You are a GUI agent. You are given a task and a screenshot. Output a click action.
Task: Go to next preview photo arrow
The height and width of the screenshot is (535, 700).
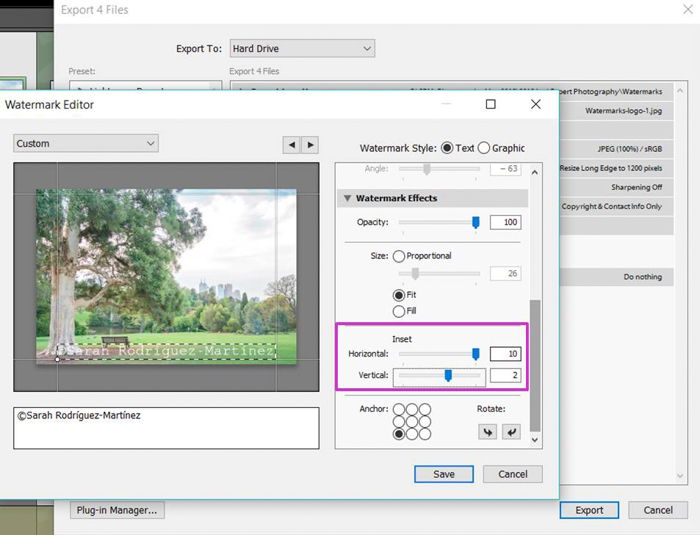click(x=310, y=145)
